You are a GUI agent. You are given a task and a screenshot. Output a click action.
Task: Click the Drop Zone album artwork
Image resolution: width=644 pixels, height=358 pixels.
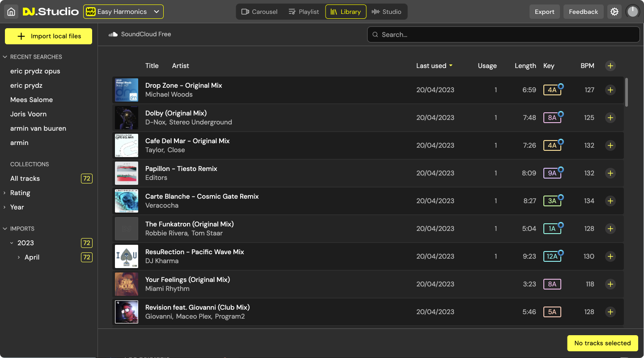click(127, 90)
